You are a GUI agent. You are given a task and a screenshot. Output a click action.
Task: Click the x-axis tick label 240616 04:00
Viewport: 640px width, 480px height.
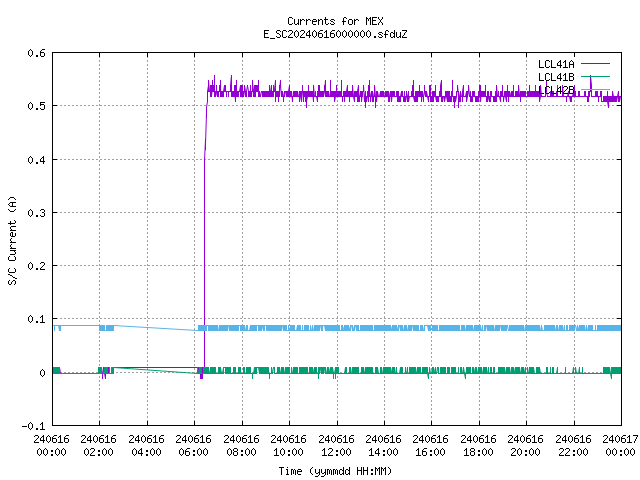146,446
